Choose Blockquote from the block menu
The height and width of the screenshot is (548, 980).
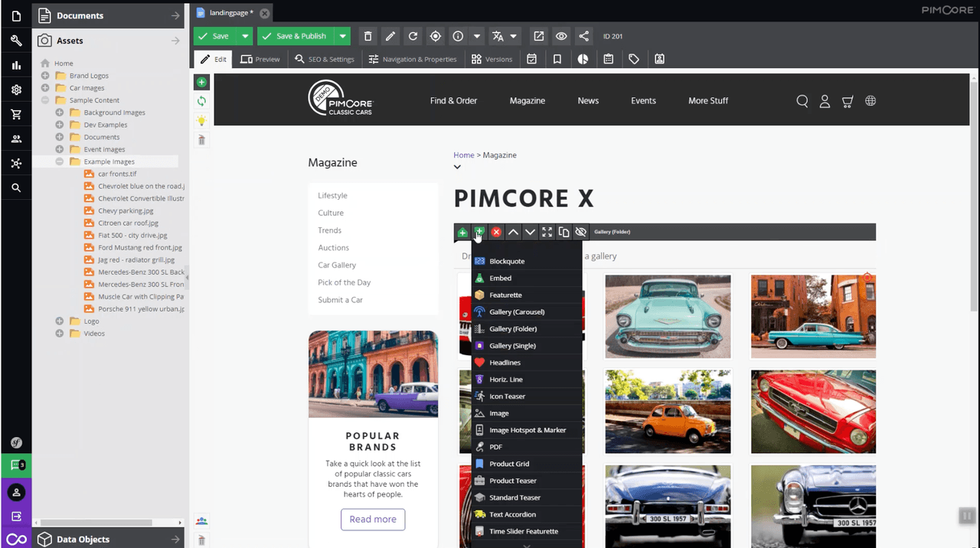(x=527, y=261)
